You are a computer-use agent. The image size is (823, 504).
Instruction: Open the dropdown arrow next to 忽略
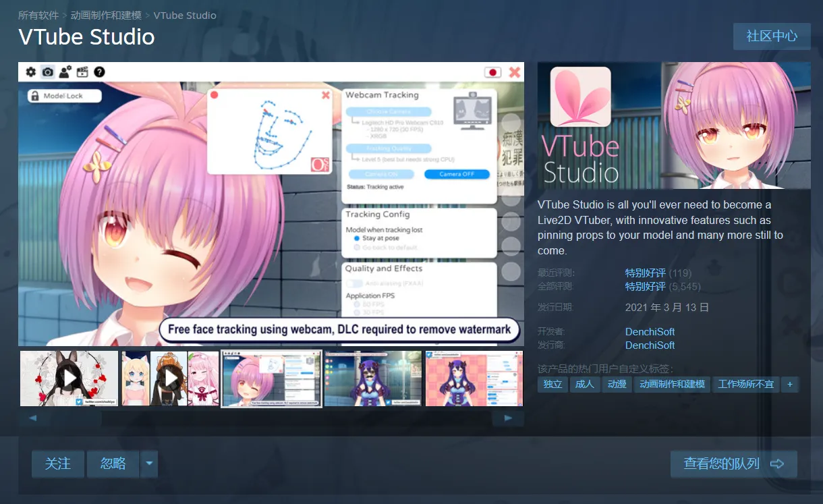149,464
